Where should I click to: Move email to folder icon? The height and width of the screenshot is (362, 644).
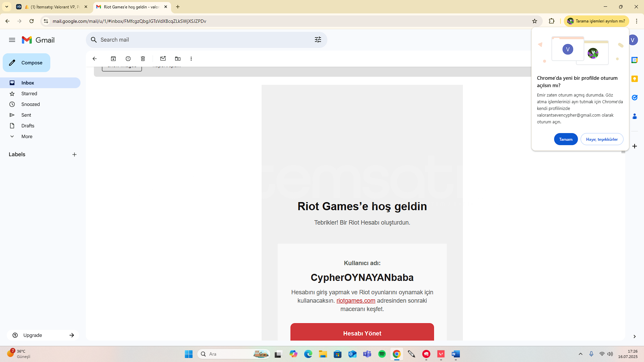[x=178, y=59]
